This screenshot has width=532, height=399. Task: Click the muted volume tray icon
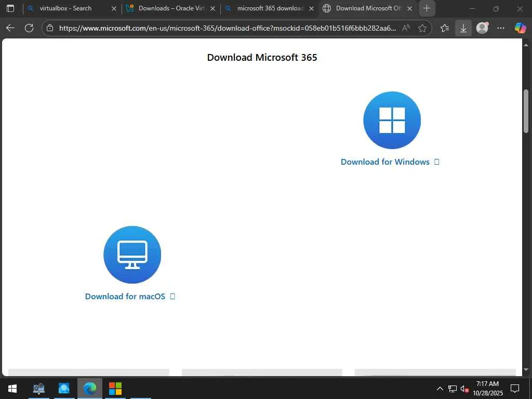click(x=464, y=389)
